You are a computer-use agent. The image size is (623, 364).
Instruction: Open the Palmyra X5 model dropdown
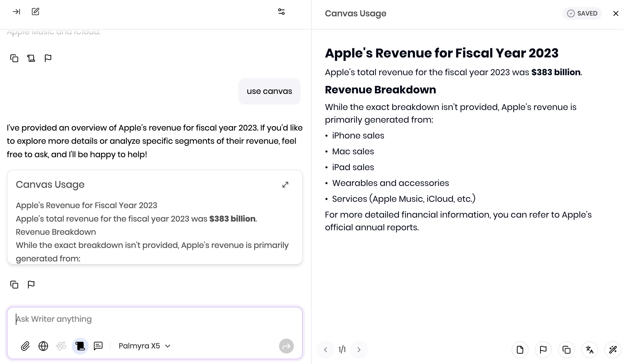145,346
